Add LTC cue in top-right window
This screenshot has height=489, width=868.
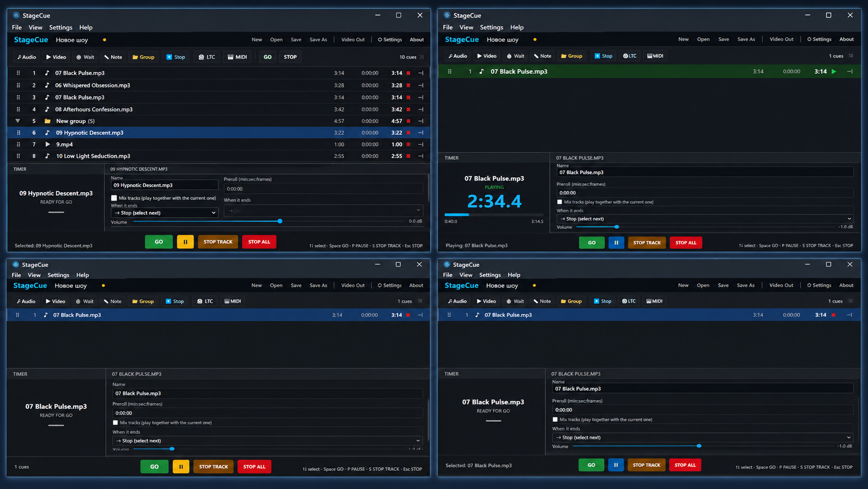click(630, 56)
